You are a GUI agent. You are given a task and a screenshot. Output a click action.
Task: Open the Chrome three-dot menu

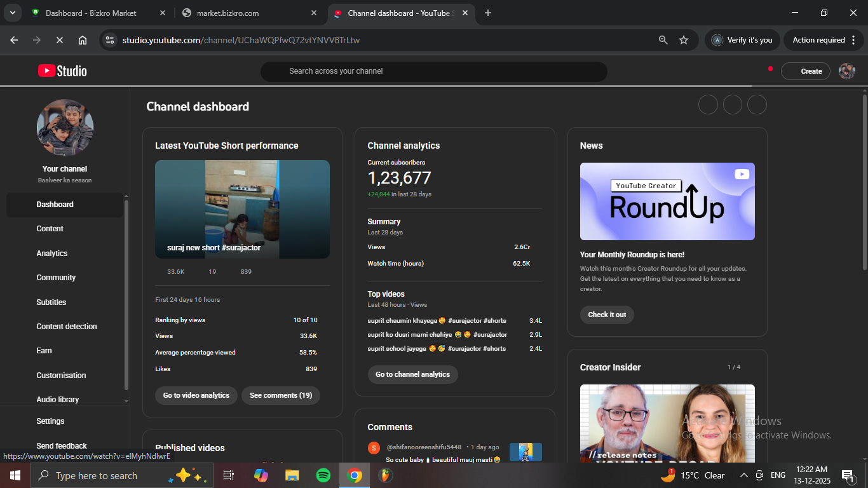853,40
